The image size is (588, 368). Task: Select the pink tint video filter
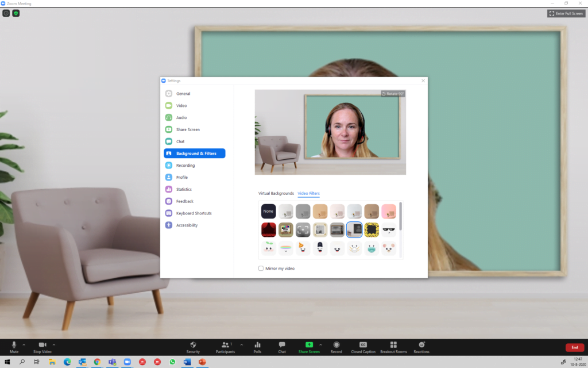pos(389,211)
